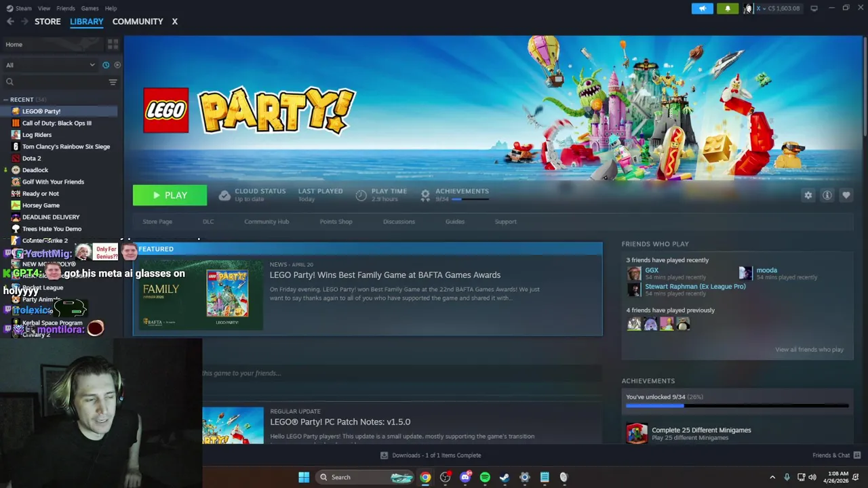Open the Guides link
The height and width of the screenshot is (488, 868).
coord(455,222)
